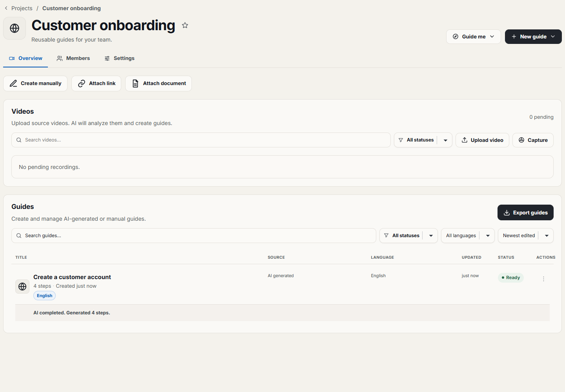The image size is (565, 392).
Task: Click the LANGUAGE column header
Action: (x=383, y=258)
